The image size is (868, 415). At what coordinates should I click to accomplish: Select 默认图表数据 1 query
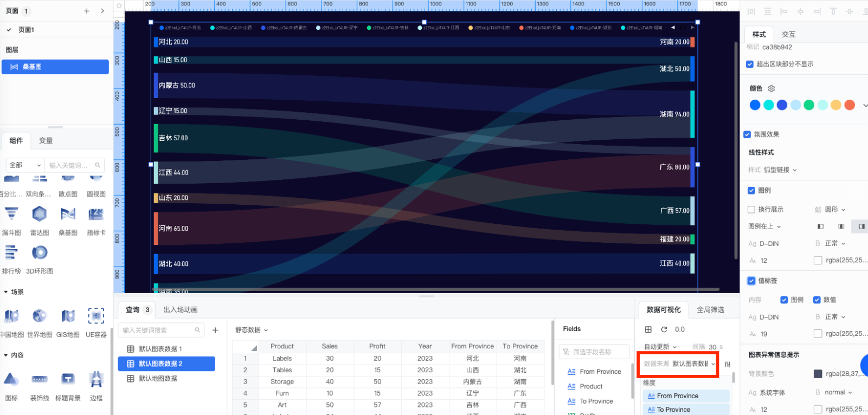tap(166, 349)
